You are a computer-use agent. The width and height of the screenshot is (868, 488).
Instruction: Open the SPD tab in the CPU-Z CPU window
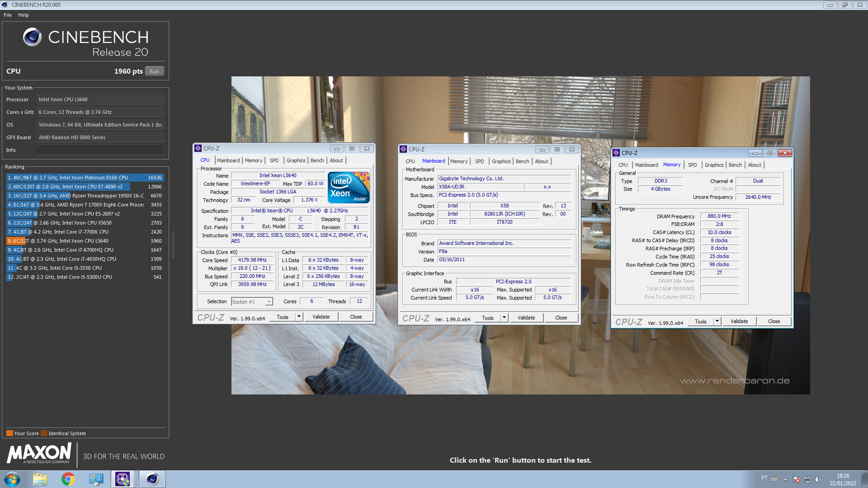274,160
